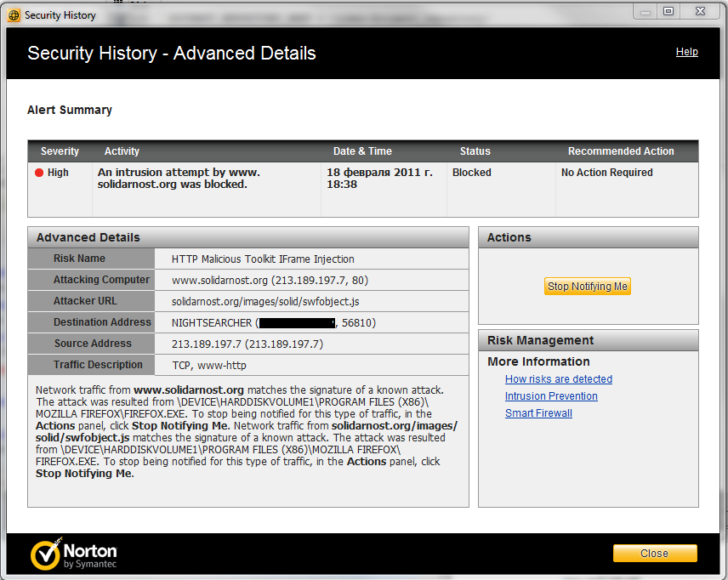728x580 pixels.
Task: Click the date 18 февраля 2011 г. 18:38
Action: (x=379, y=179)
